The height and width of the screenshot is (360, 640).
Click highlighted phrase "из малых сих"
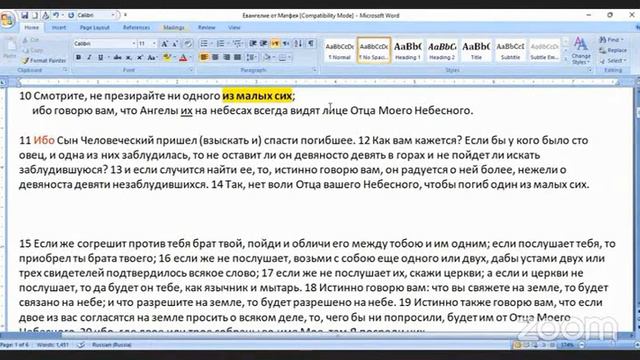point(257,96)
